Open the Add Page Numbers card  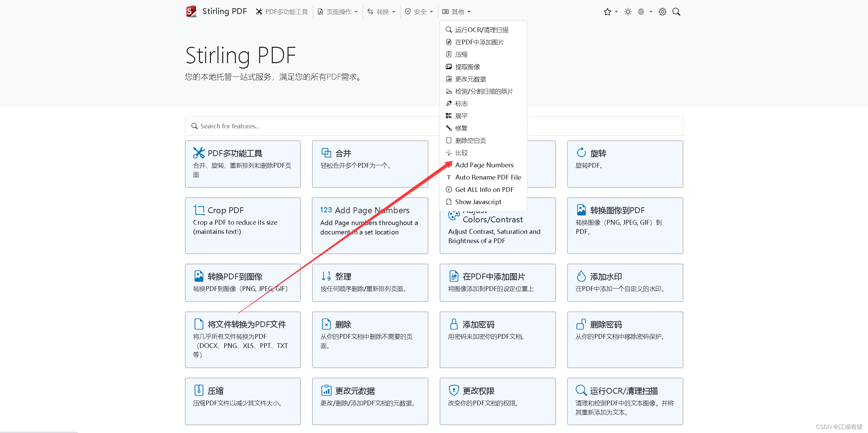370,226
